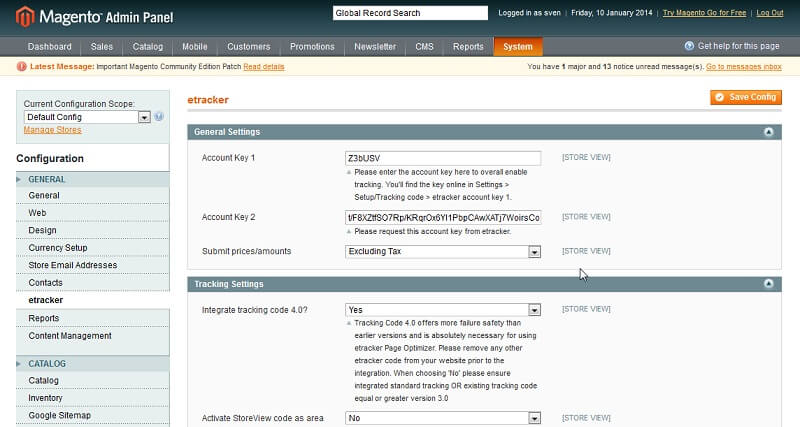Open the Integrate tracking code 4.0 dropdown
The height and width of the screenshot is (427, 800).
443,310
